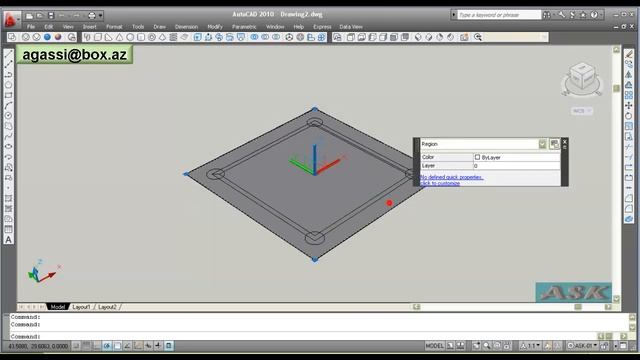Image resolution: width=640 pixels, height=360 pixels.
Task: Click the ByLayer color swatch box
Action: [477, 157]
